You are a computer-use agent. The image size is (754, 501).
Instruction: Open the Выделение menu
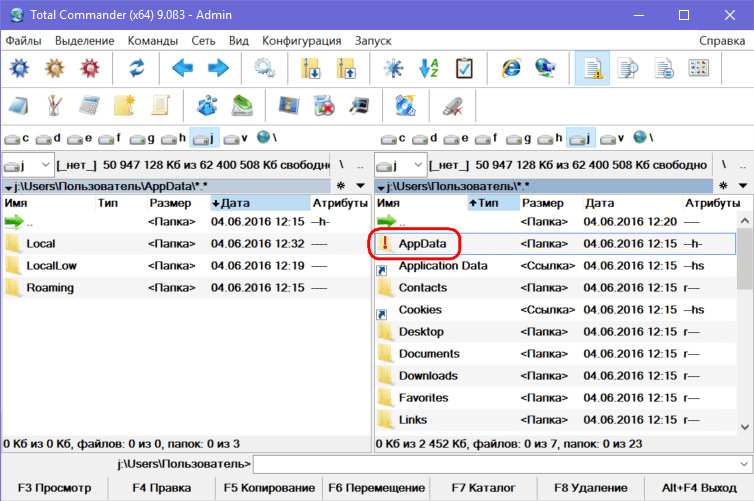pyautogui.click(x=85, y=41)
